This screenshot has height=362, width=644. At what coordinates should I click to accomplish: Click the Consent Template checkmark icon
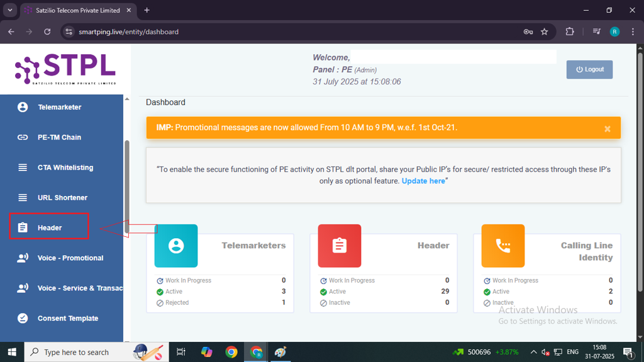pos(23,318)
